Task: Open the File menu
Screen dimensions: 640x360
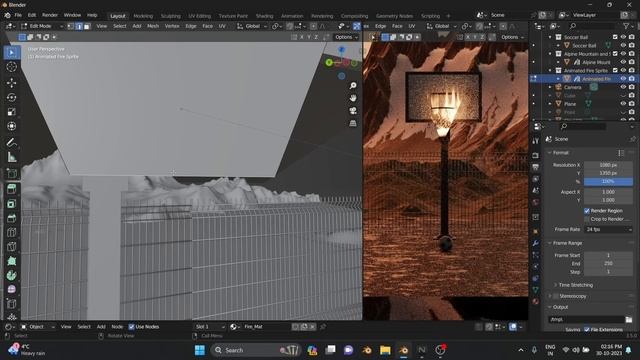Action: tap(18, 15)
